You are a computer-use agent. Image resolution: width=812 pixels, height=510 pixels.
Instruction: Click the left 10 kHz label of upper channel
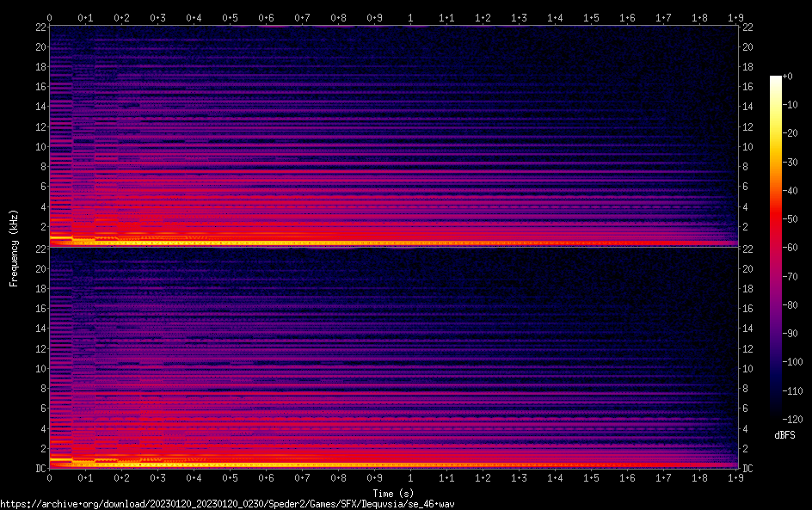(x=40, y=146)
